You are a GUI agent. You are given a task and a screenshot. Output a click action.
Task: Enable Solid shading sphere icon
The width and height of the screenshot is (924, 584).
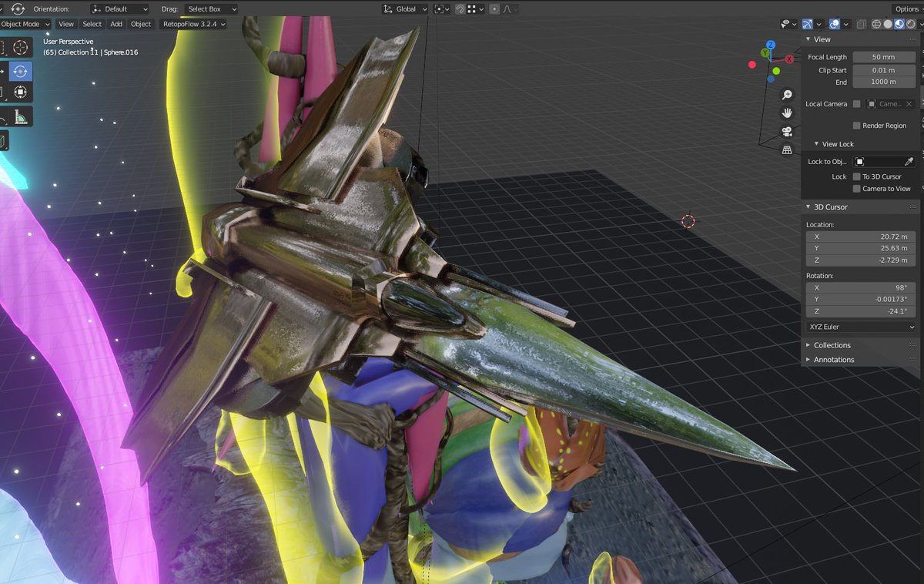tap(888, 24)
